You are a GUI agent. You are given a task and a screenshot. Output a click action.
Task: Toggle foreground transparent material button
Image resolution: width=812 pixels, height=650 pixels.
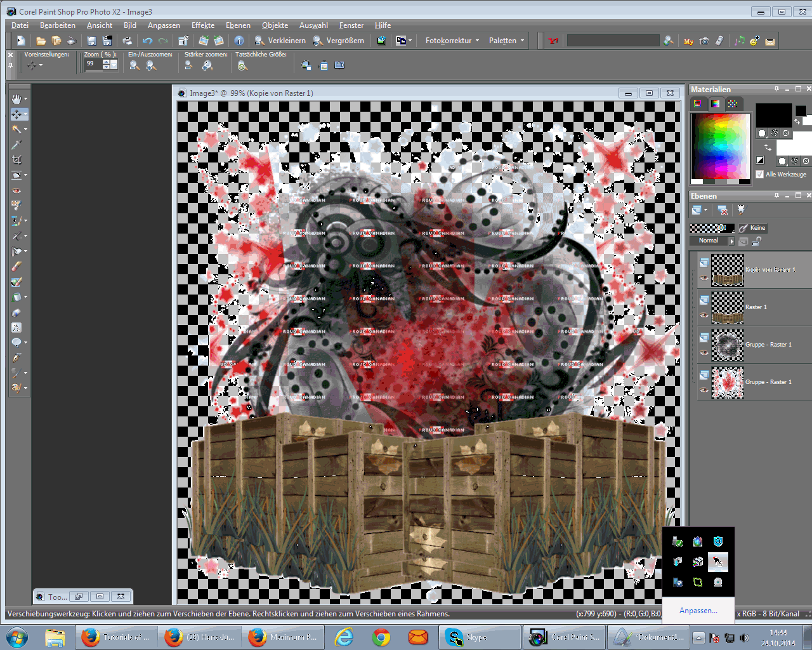click(x=785, y=133)
